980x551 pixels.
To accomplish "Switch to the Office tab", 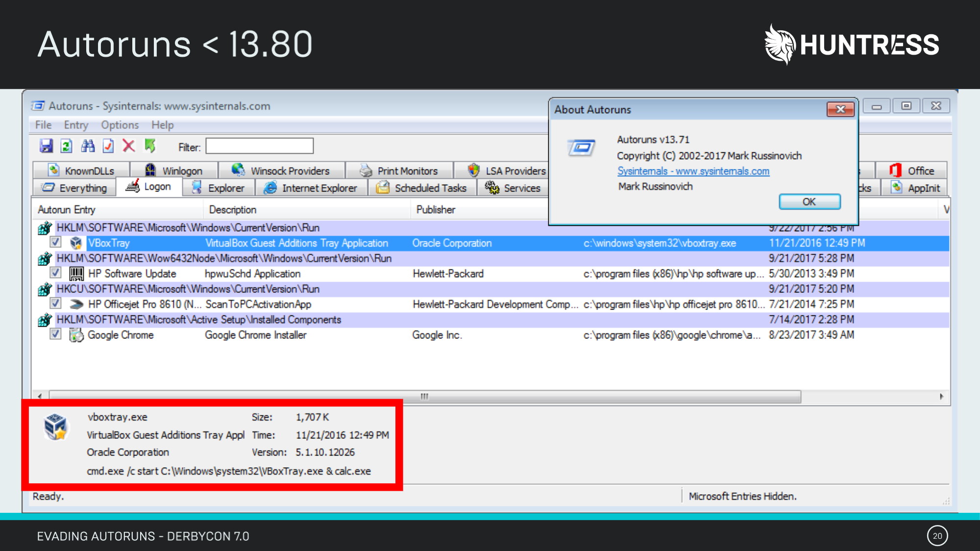I will (x=912, y=170).
